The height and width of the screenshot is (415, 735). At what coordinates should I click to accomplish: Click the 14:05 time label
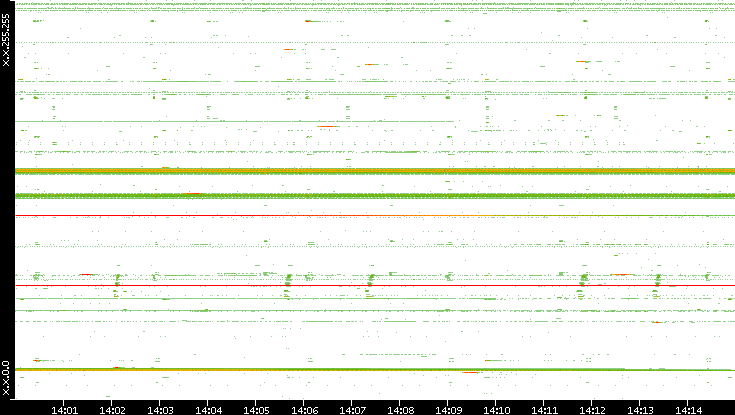[256, 411]
